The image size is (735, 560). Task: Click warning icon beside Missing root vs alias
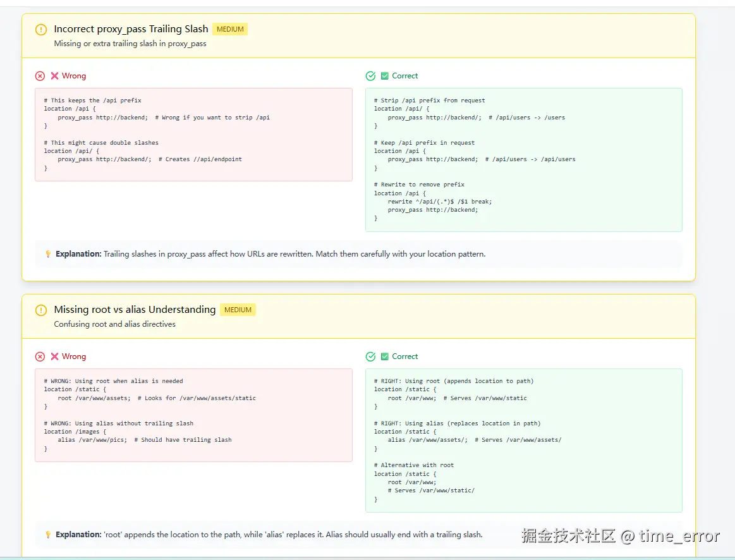point(41,310)
